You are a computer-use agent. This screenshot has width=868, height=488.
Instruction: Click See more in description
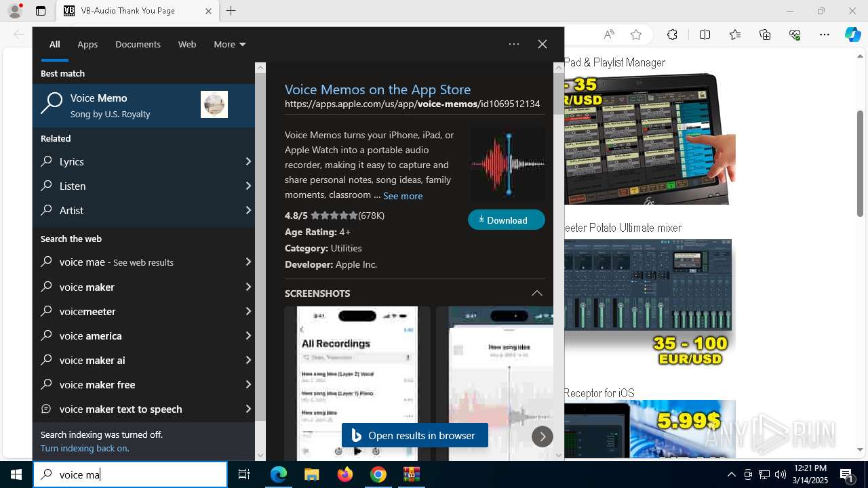(x=403, y=196)
